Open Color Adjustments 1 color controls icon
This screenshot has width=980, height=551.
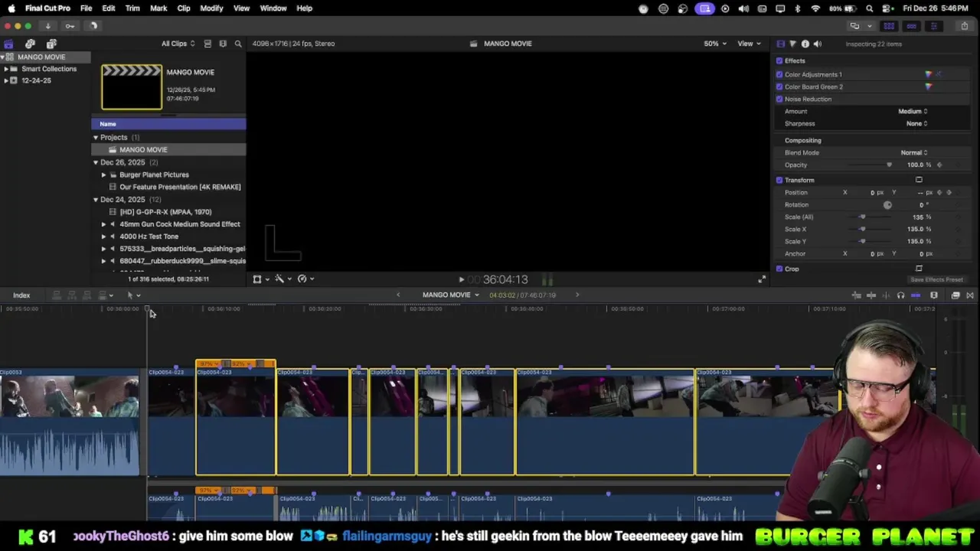tap(929, 74)
